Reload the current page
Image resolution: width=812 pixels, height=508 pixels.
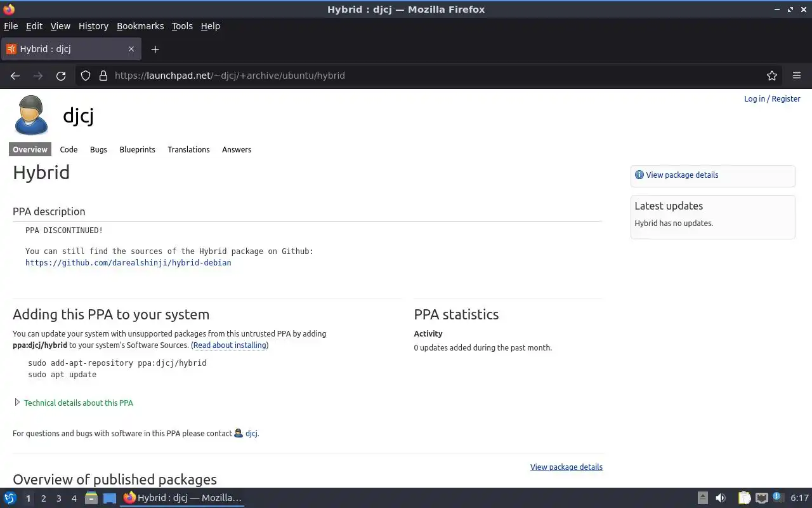[x=61, y=76]
